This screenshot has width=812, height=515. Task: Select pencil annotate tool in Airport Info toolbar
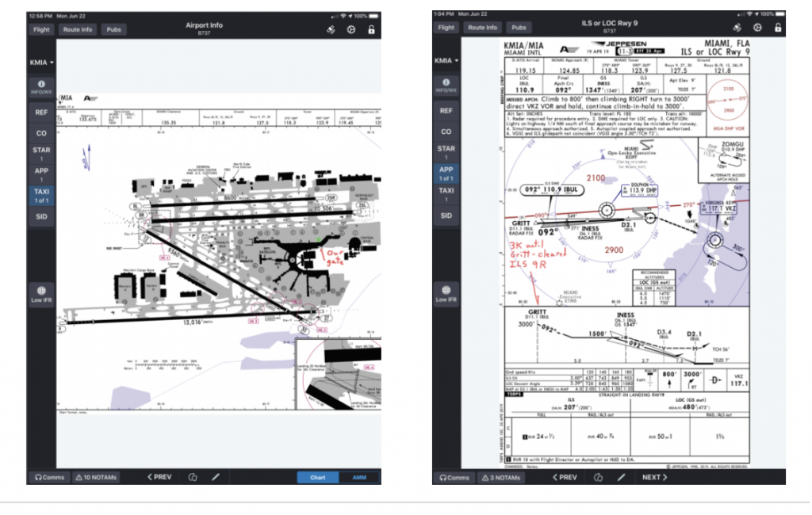[x=216, y=477]
